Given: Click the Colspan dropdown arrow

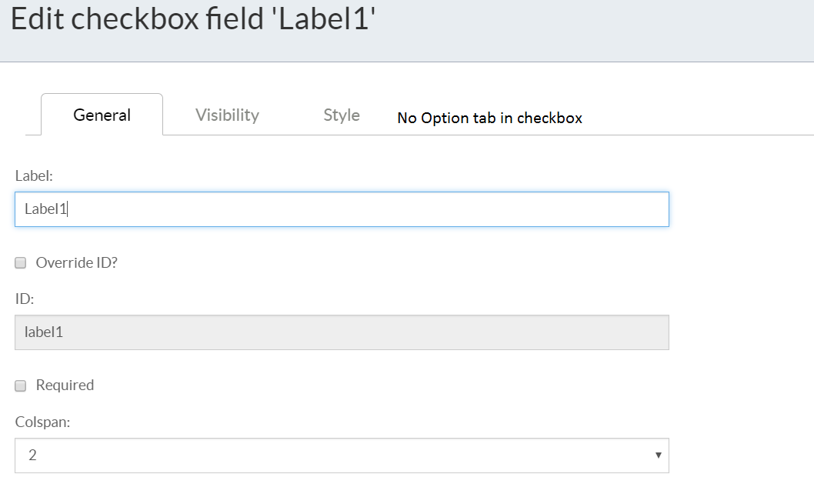Looking at the screenshot, I should coord(658,456).
